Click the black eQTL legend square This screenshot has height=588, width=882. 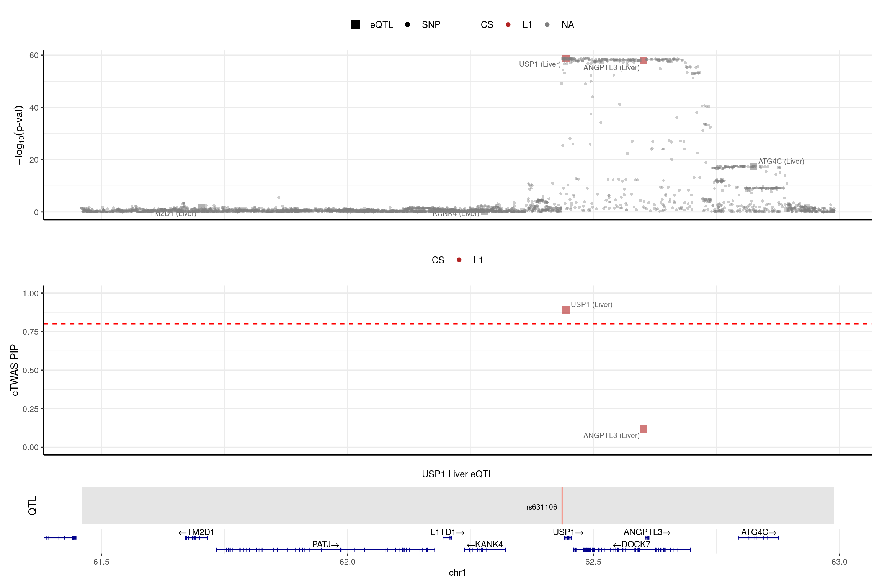point(355,25)
